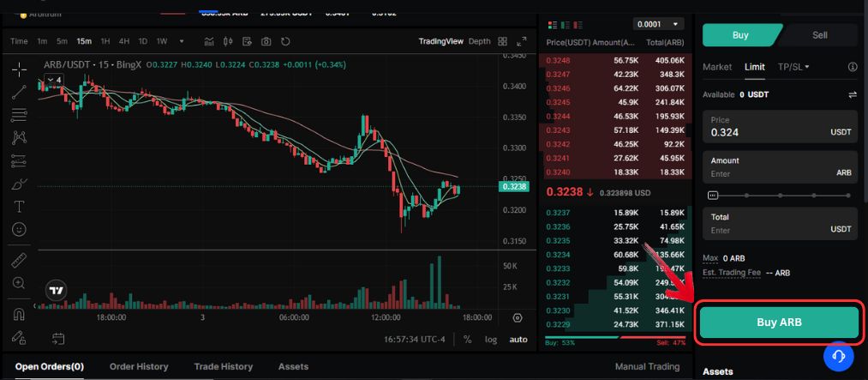Open chart axis settings gear
This screenshot has width=868, height=380.
(518, 318)
